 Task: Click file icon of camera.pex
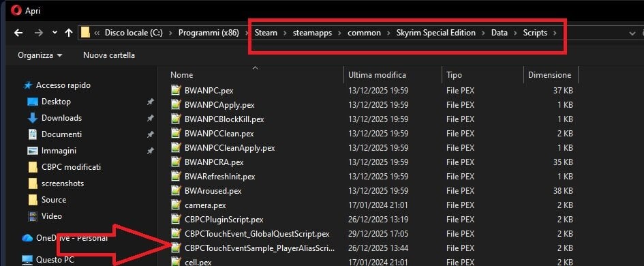[176, 205]
